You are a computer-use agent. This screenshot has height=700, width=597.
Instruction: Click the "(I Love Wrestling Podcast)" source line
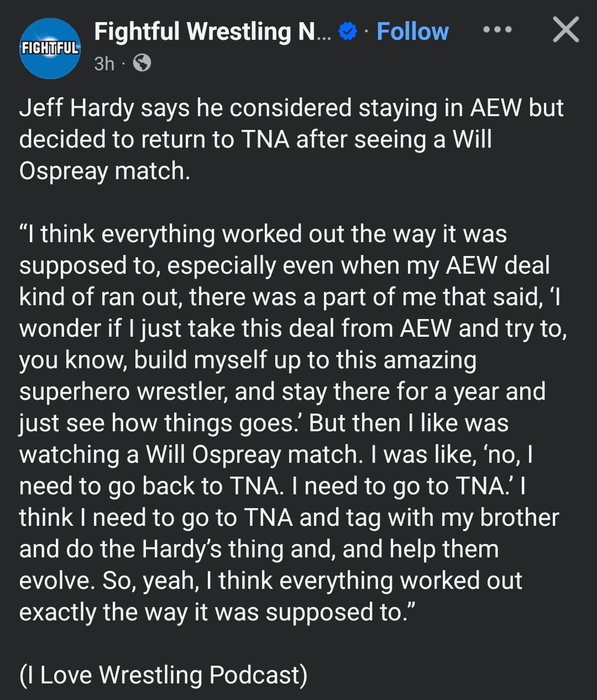tap(163, 675)
